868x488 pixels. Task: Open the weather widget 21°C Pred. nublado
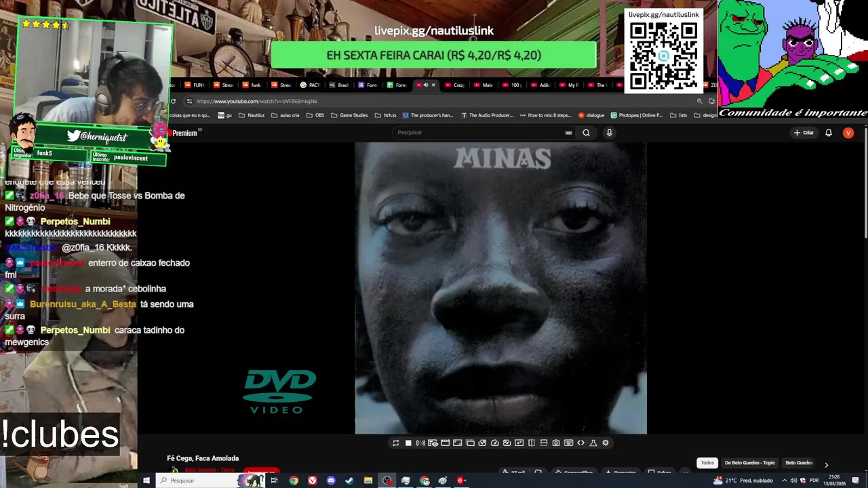pyautogui.click(x=743, y=481)
